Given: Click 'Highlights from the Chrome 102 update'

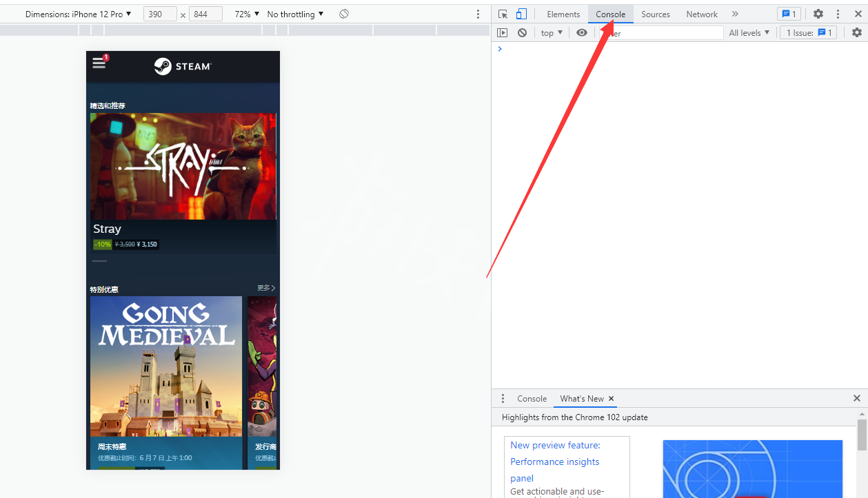Looking at the screenshot, I should click(575, 417).
